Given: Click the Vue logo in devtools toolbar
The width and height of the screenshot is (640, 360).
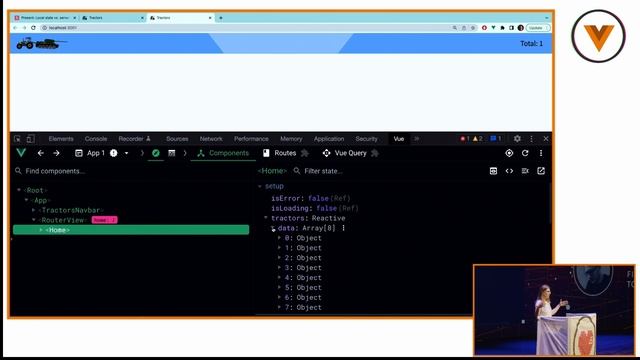Looking at the screenshot, I should [x=21, y=153].
